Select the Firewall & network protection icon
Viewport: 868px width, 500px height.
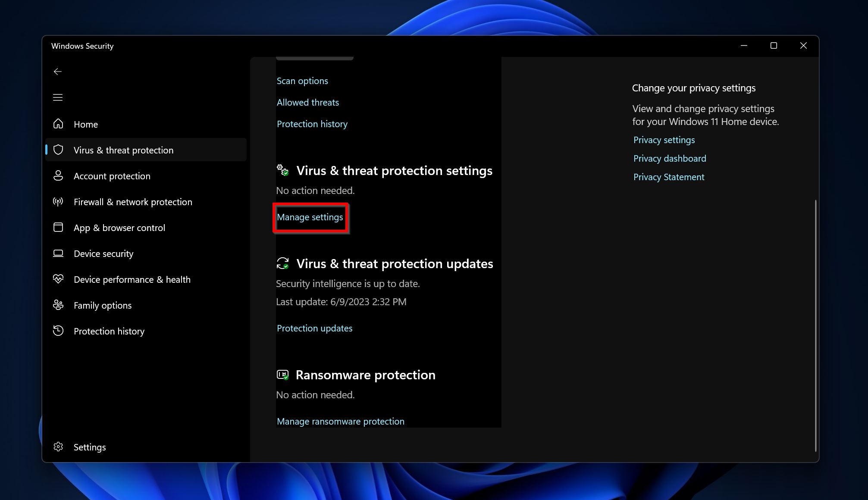pyautogui.click(x=58, y=201)
